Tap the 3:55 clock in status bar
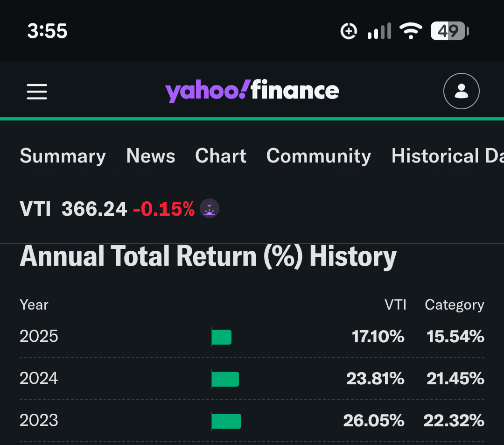Screen dimensions: 504x445 47,31
